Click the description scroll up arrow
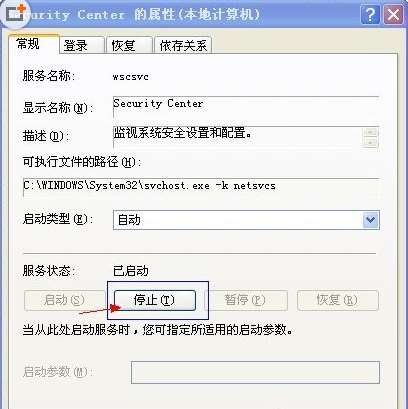 [x=370, y=132]
